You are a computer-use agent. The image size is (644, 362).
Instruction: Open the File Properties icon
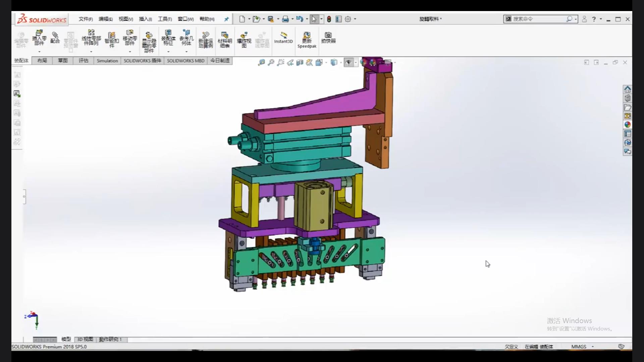click(x=339, y=19)
